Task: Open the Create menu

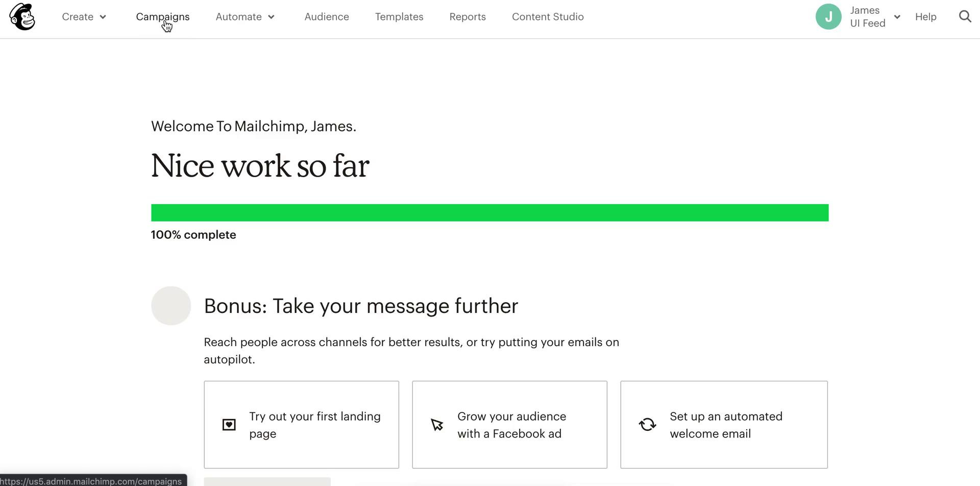Action: [84, 17]
